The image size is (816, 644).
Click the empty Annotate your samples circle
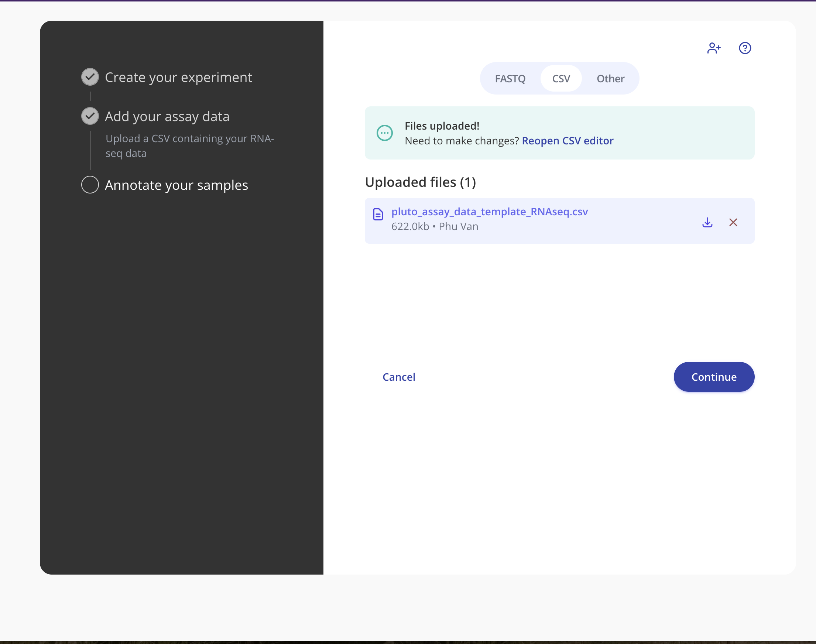(90, 185)
